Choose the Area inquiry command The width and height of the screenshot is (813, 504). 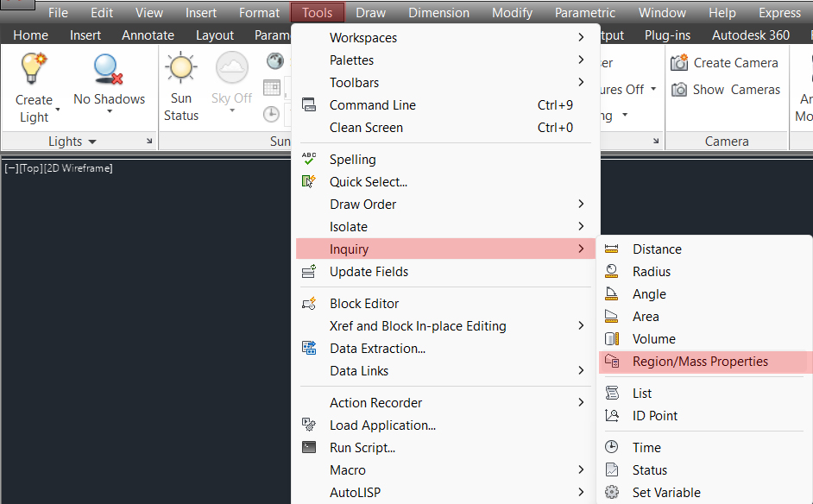[x=646, y=317]
